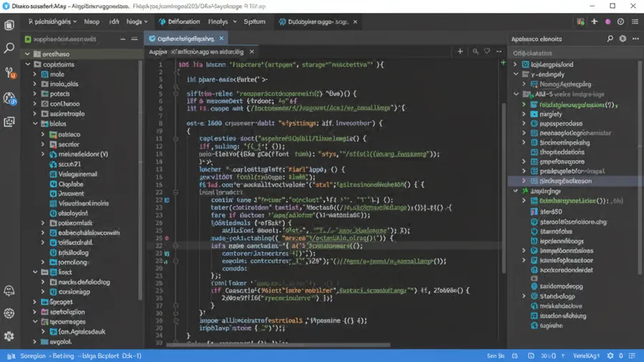Expand the 'mole' folder chevron
This screenshot has width=644, height=362.
(35, 74)
